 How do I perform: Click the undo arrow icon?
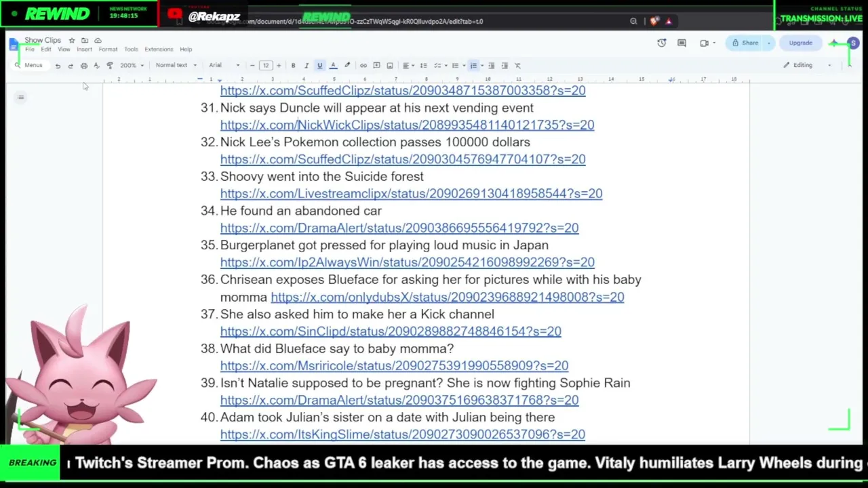[x=58, y=66]
